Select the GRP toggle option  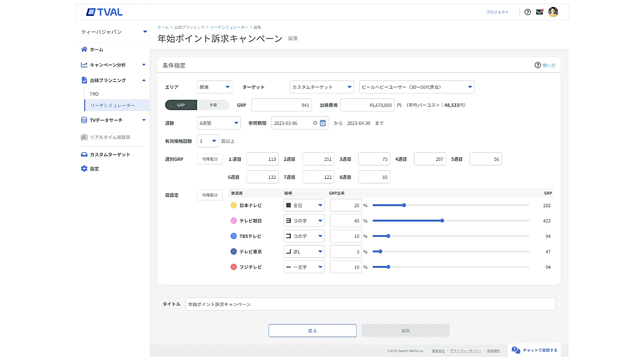click(x=181, y=105)
